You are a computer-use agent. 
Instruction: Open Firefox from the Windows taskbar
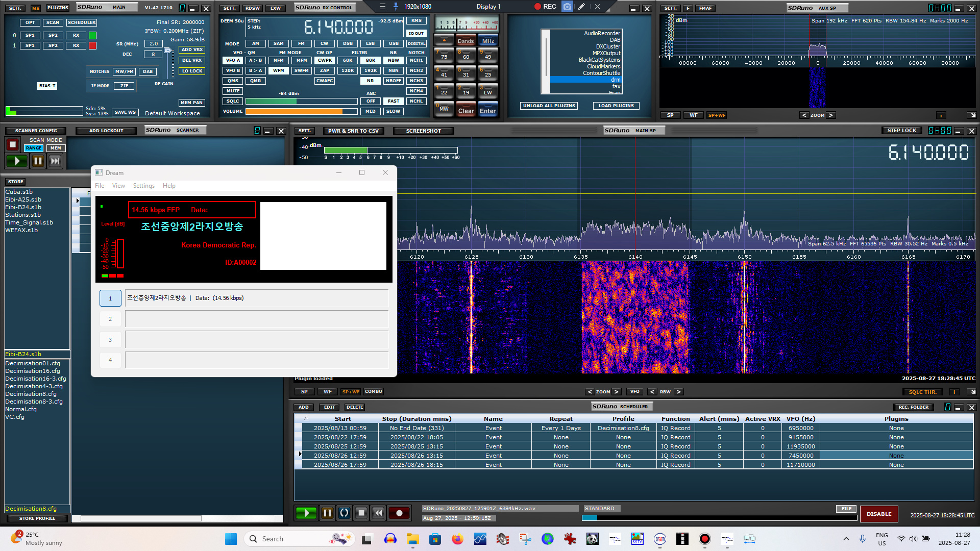pos(457,539)
